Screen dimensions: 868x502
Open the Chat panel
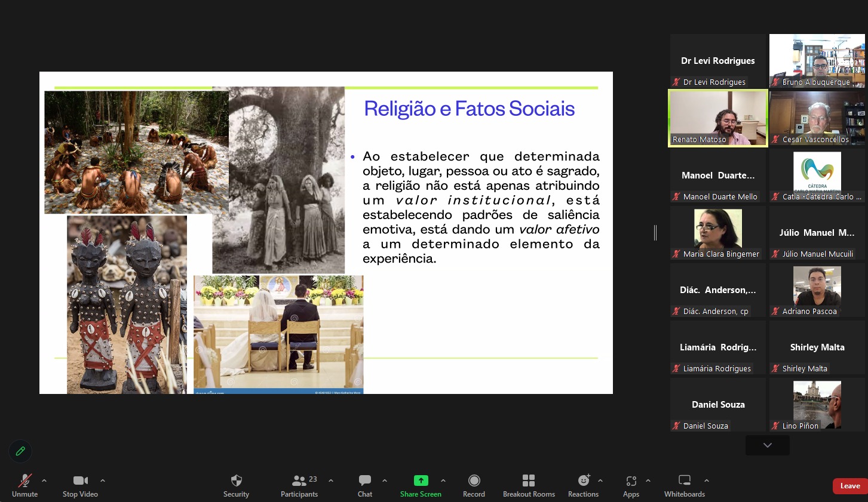(x=365, y=485)
